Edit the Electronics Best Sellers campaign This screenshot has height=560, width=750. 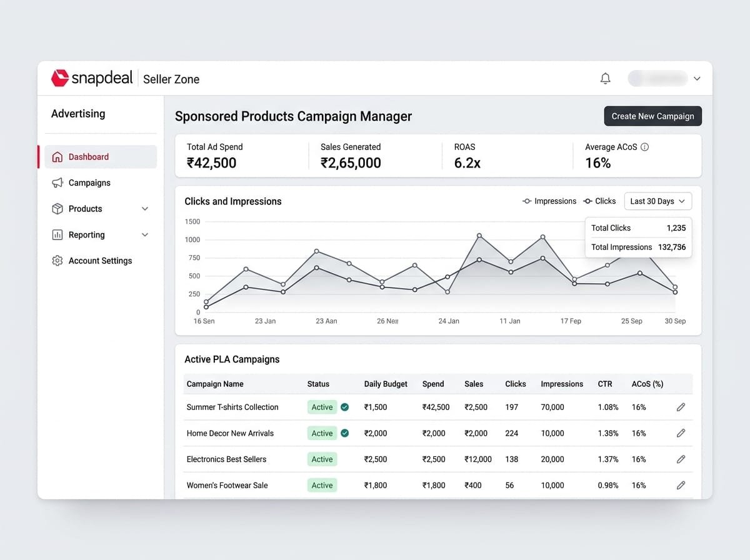click(x=681, y=459)
